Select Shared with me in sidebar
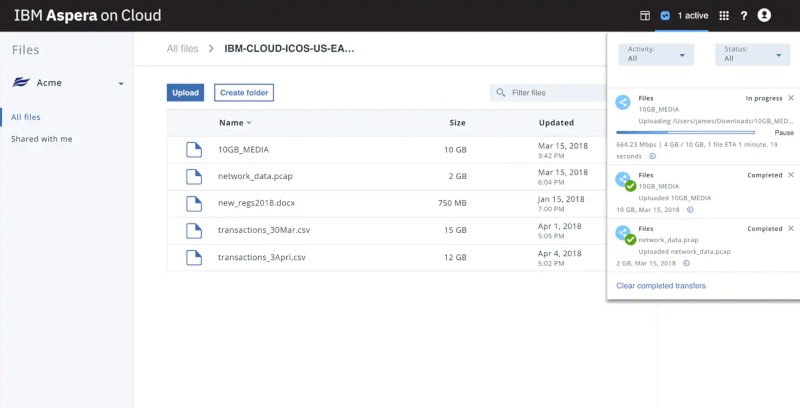 tap(42, 139)
